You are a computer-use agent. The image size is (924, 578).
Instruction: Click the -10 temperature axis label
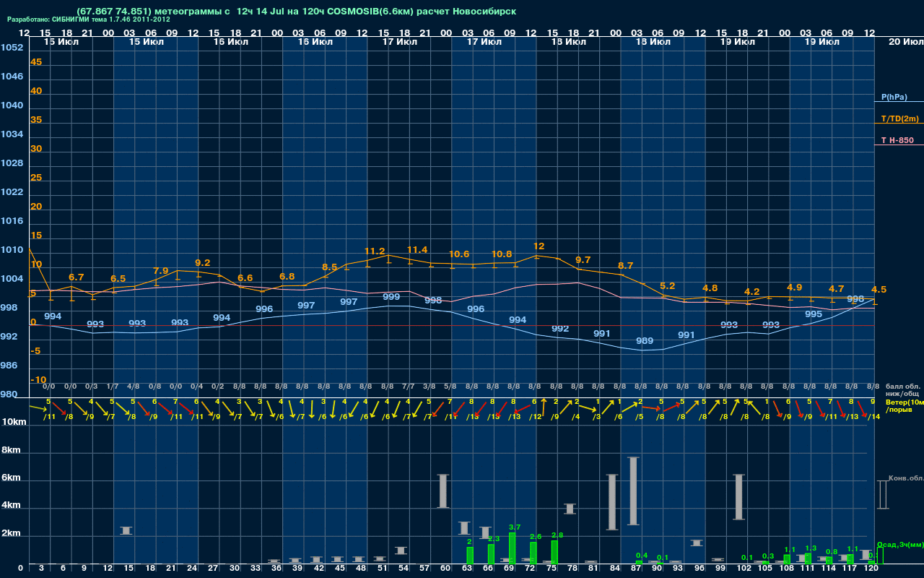click(39, 380)
